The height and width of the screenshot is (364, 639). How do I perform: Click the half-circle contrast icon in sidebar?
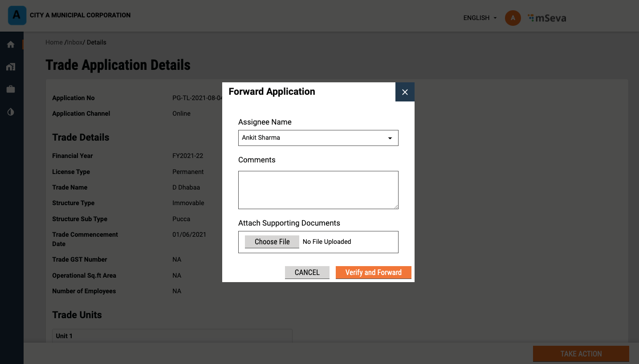pyautogui.click(x=11, y=112)
